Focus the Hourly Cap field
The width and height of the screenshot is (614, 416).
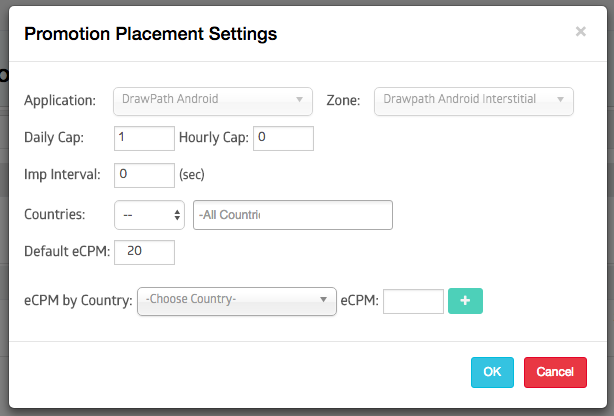point(283,138)
